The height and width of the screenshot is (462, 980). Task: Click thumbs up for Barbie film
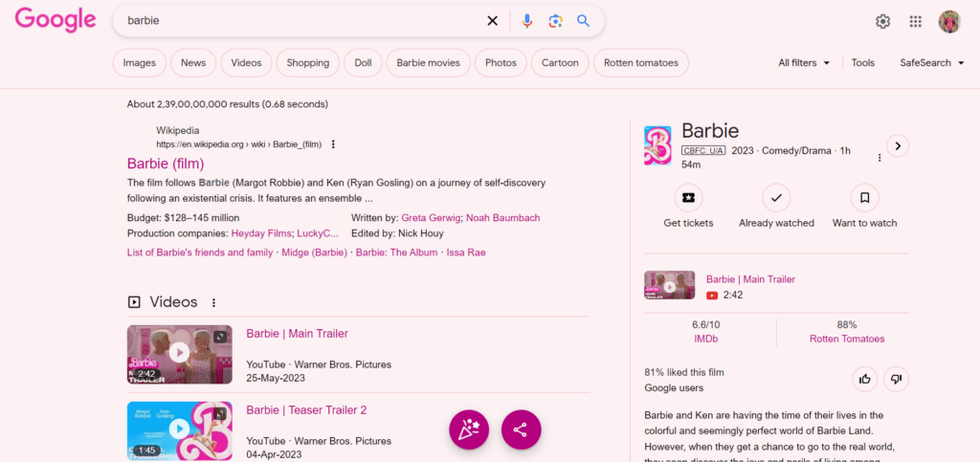coord(865,379)
